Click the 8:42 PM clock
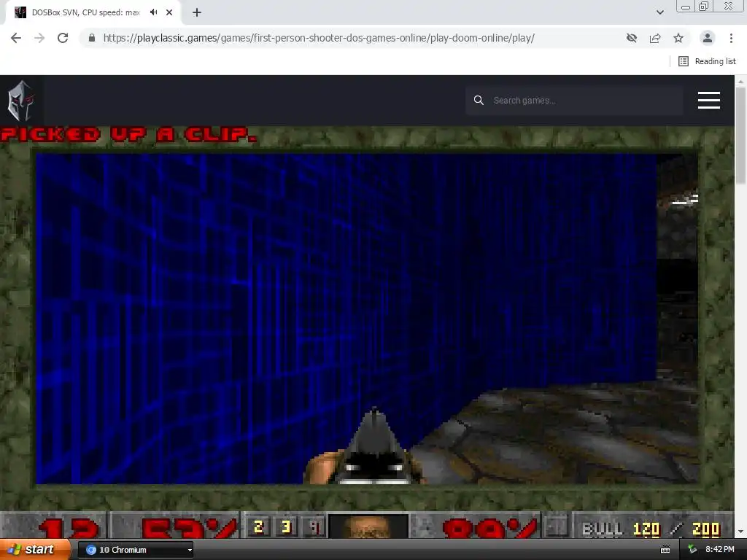747x560 pixels. click(x=720, y=550)
